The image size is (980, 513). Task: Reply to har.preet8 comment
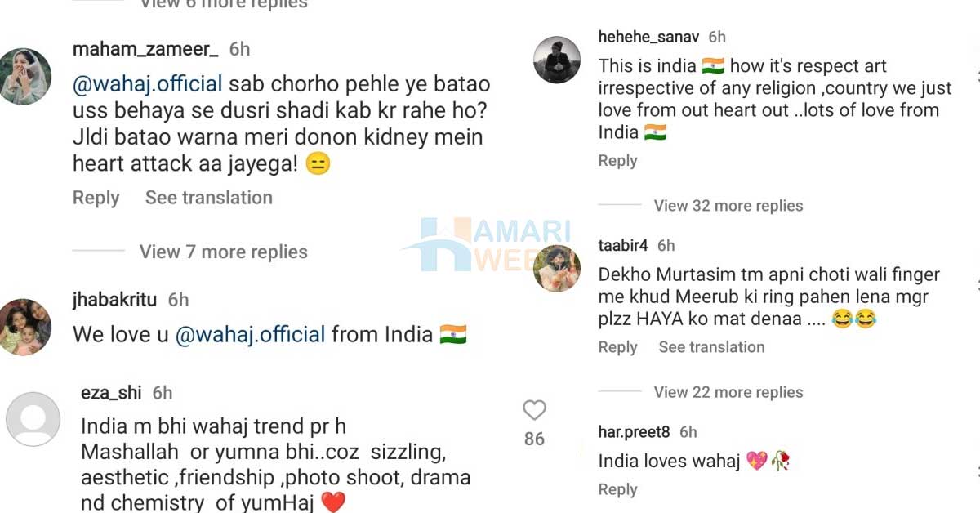pos(617,489)
